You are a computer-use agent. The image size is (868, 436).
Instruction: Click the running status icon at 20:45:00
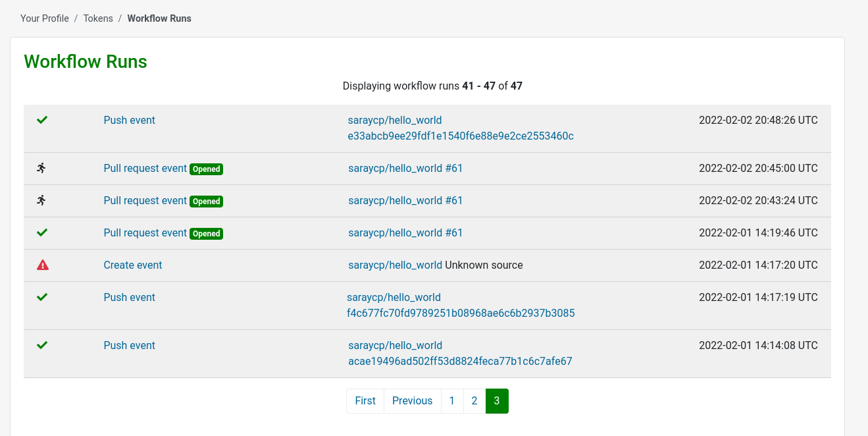tap(41, 168)
